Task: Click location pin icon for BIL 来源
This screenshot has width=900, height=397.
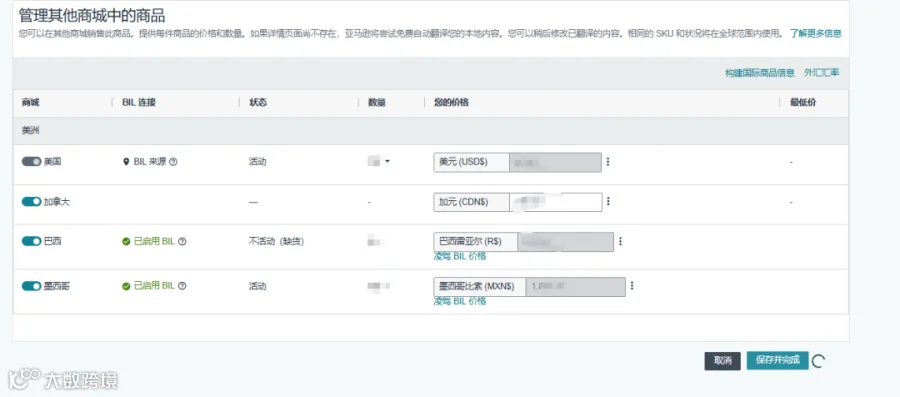Action: point(126,162)
